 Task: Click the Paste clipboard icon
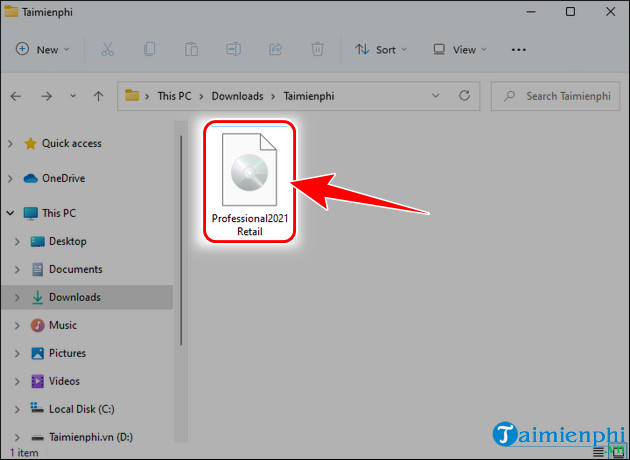pyautogui.click(x=192, y=49)
